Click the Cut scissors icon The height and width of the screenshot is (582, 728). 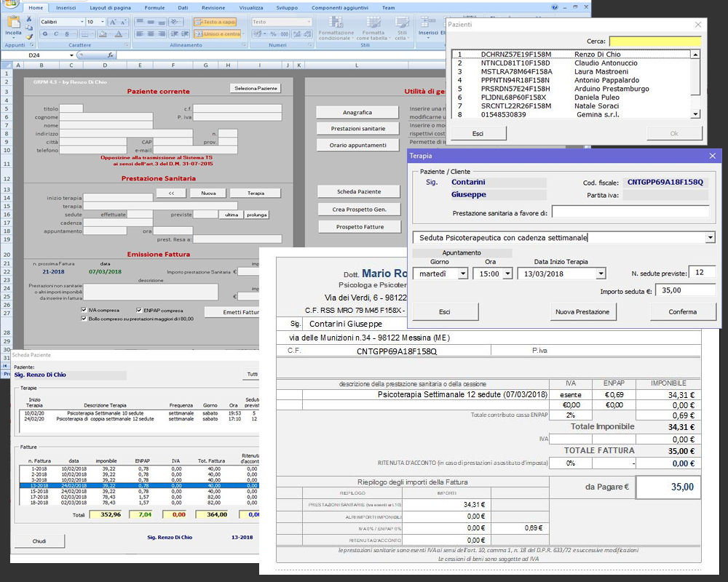(29, 19)
